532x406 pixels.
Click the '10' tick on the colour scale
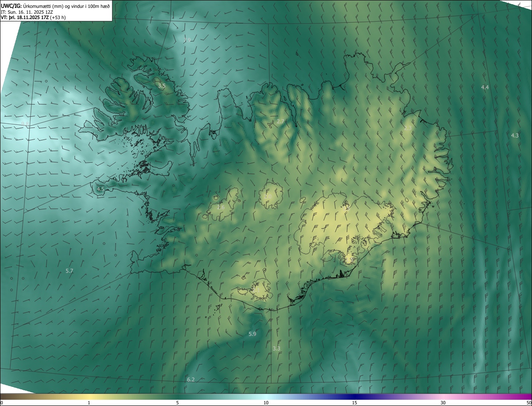click(266, 403)
